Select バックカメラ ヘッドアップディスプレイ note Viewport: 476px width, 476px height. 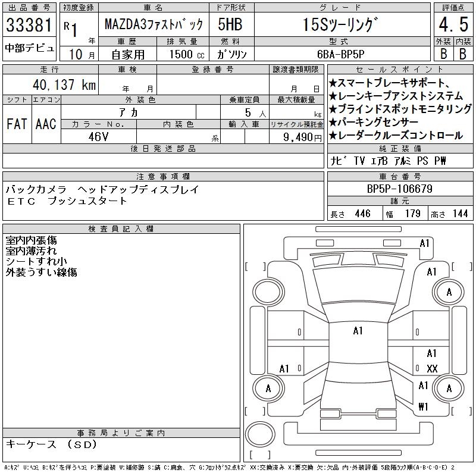(x=102, y=189)
